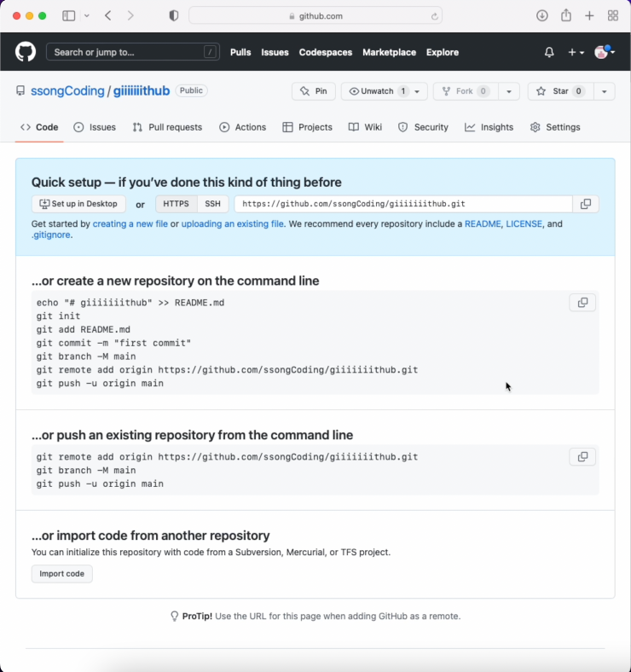Open creating a new file link

130,223
